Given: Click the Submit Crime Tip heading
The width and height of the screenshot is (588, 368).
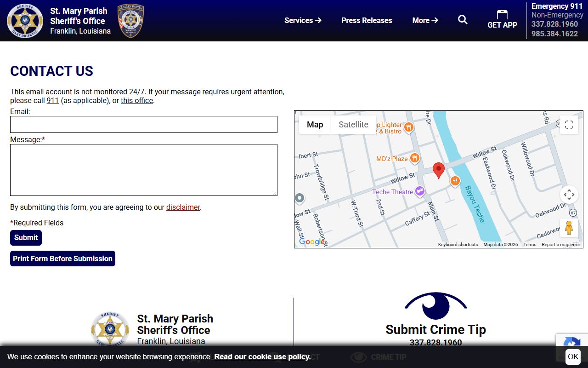Looking at the screenshot, I should point(435,329).
